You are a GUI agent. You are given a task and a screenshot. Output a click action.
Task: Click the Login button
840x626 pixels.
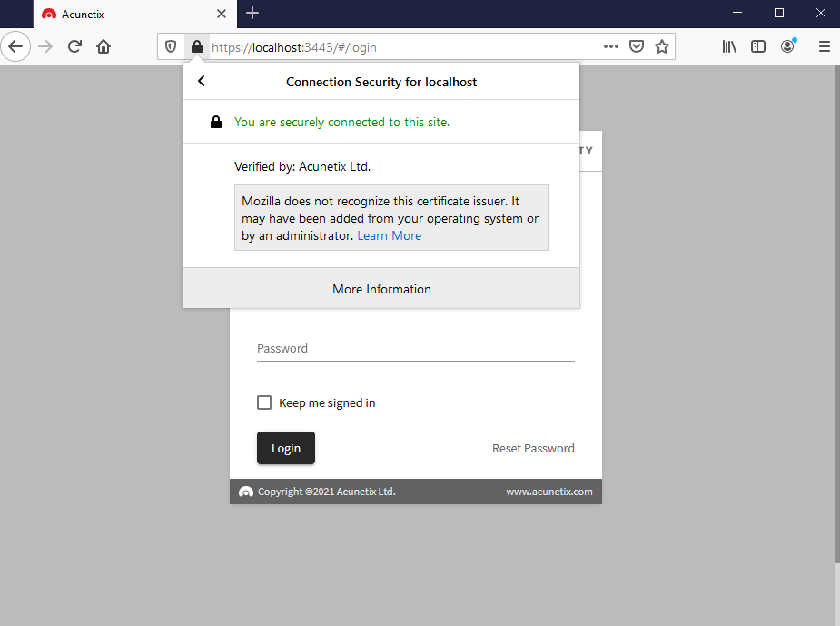286,448
